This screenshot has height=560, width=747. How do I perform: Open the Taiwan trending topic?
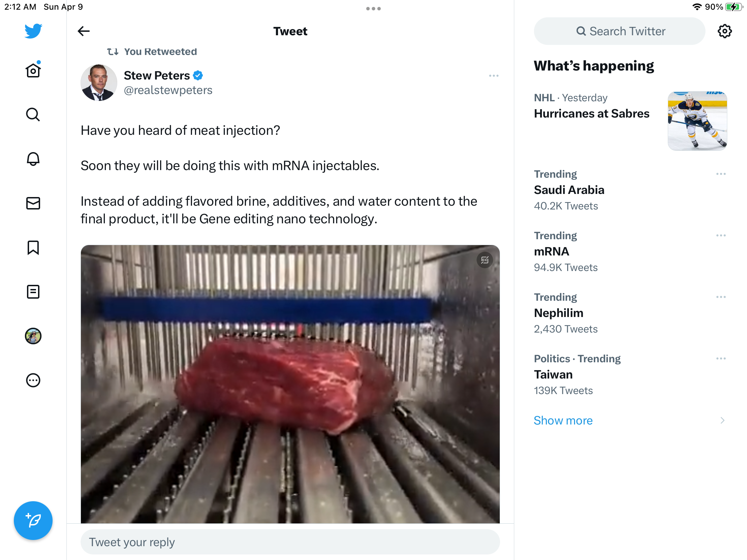[553, 375]
